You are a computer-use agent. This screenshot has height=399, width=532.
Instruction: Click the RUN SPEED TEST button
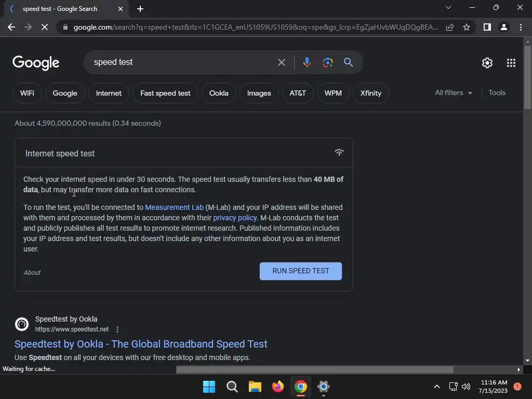[x=301, y=271]
